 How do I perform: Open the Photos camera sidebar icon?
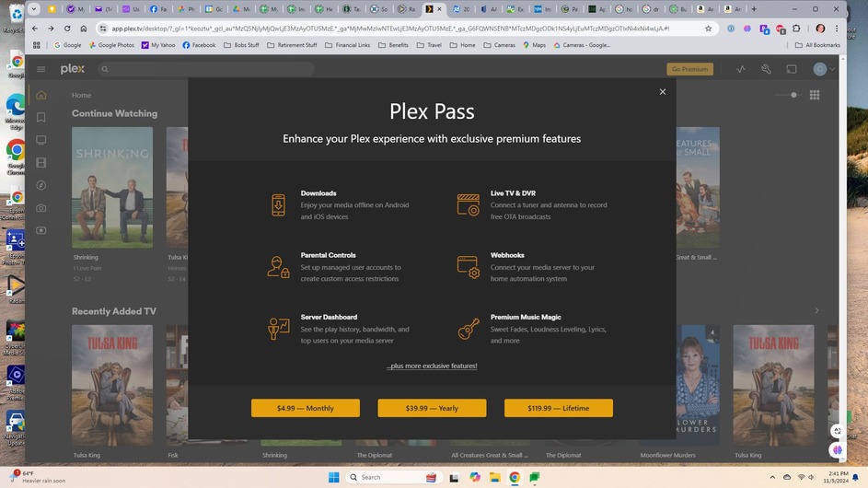(41, 208)
